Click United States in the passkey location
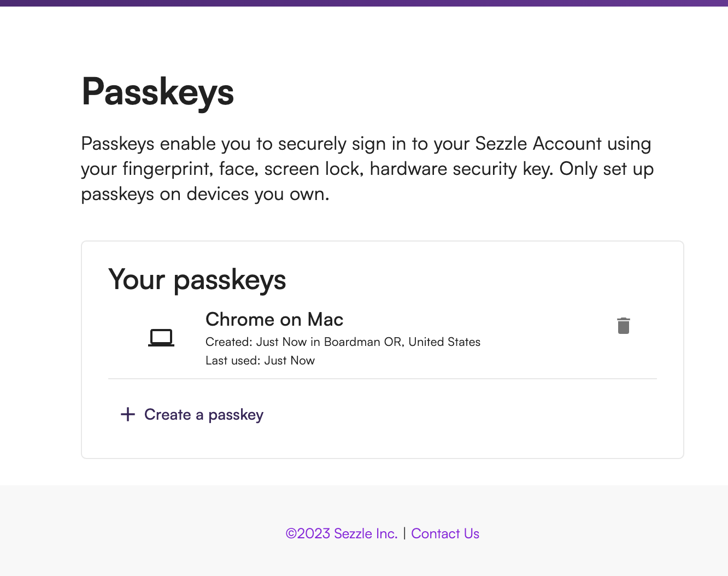 click(x=444, y=342)
